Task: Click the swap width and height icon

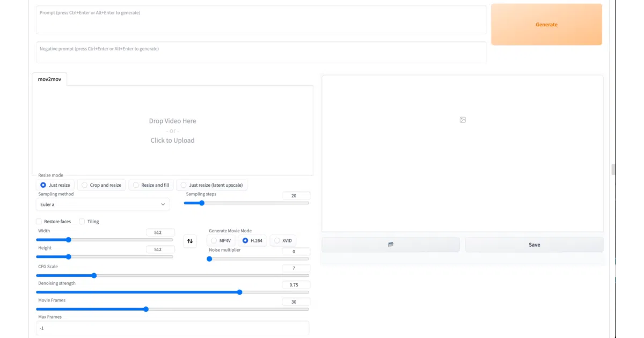Action: pyautogui.click(x=189, y=241)
